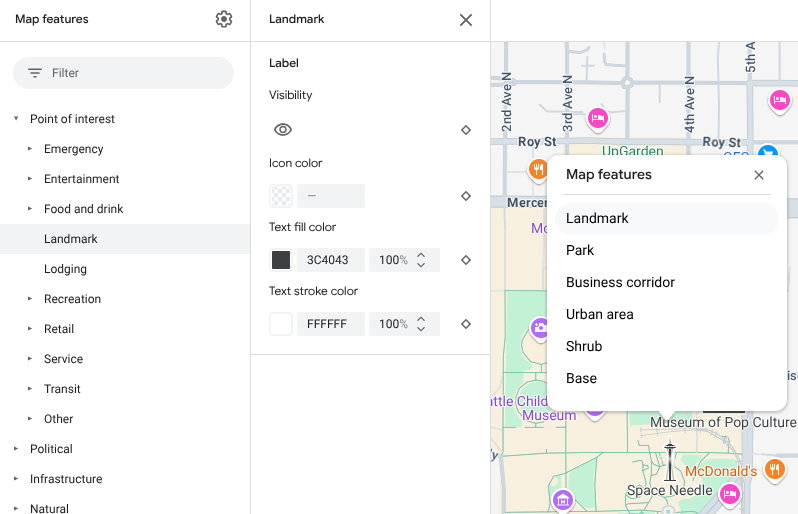Click the Space Needle map label

[x=670, y=491]
